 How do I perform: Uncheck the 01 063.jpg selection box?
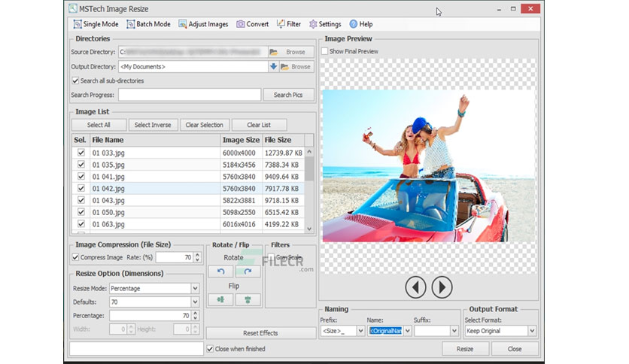[x=81, y=223]
